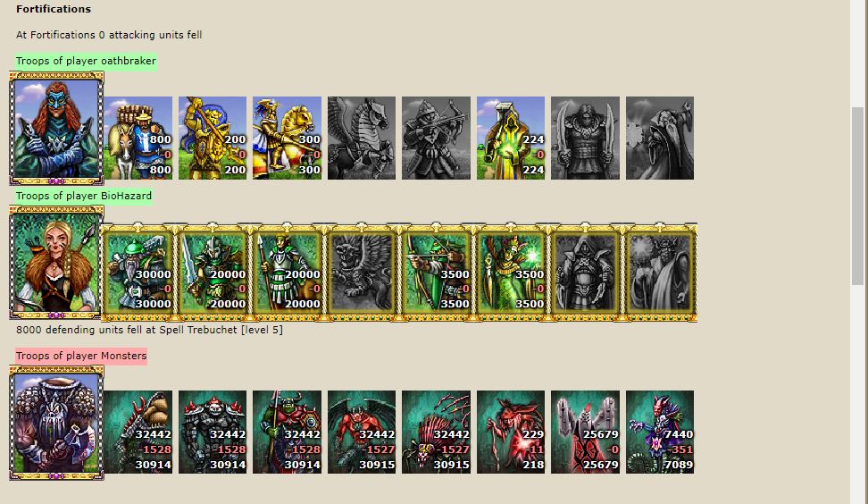Click the first Monsters unit in the row
This screenshot has height=504, width=868.
[138, 432]
